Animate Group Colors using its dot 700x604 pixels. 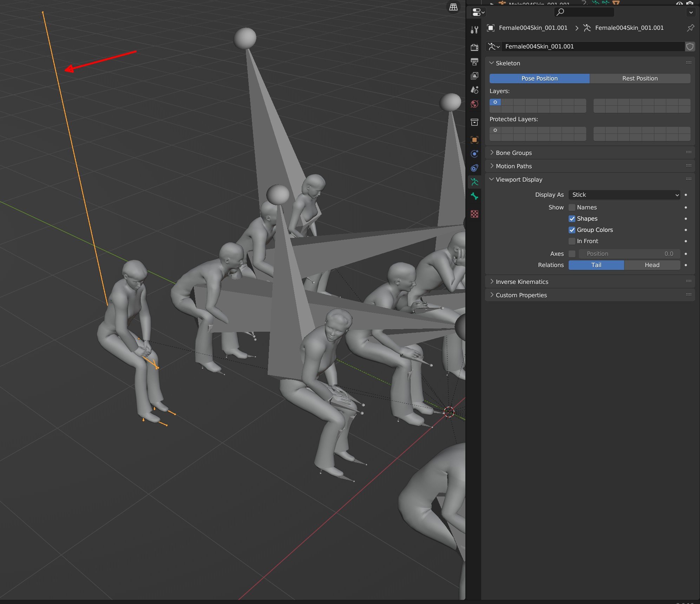click(x=686, y=230)
